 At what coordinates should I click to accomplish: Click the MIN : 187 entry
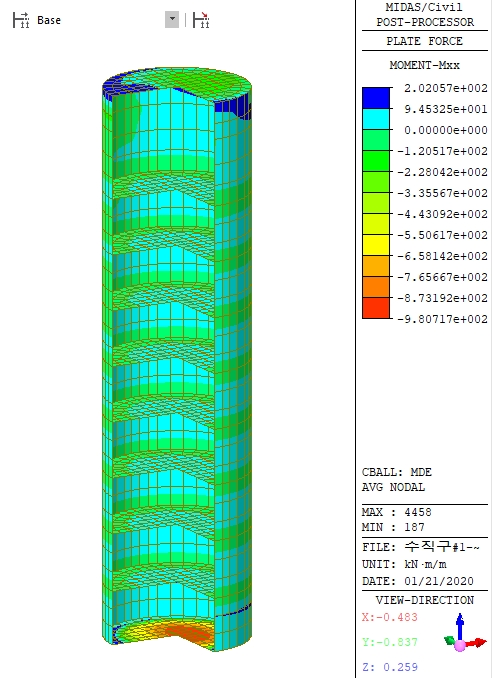point(393,528)
